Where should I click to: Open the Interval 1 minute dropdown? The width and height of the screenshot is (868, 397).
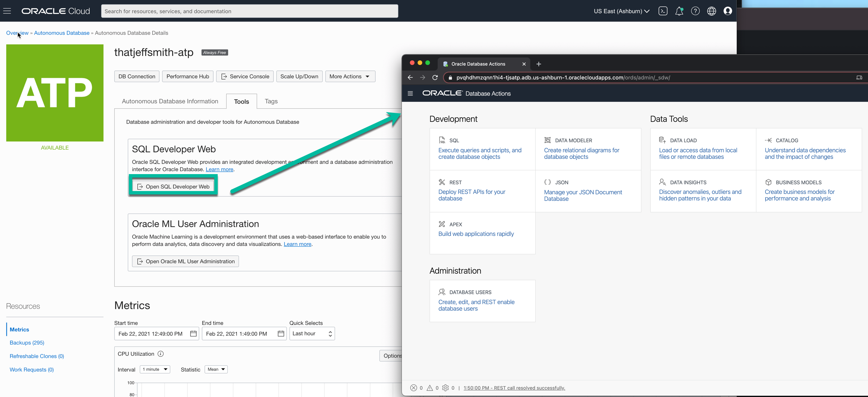pyautogui.click(x=155, y=369)
